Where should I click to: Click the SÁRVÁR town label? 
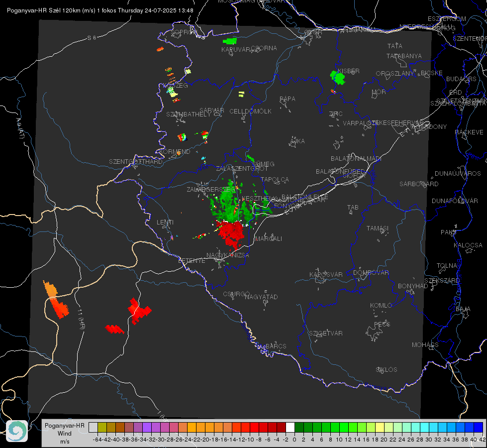[x=212, y=111]
